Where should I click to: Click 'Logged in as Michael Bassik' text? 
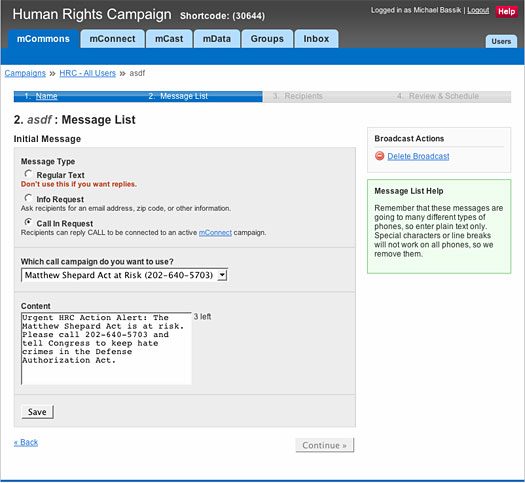pyautogui.click(x=416, y=10)
